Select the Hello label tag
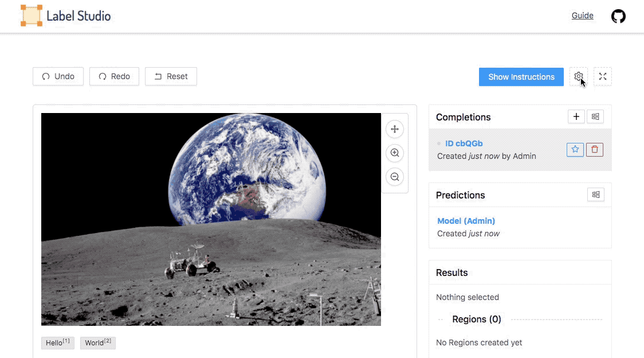 [x=57, y=343]
